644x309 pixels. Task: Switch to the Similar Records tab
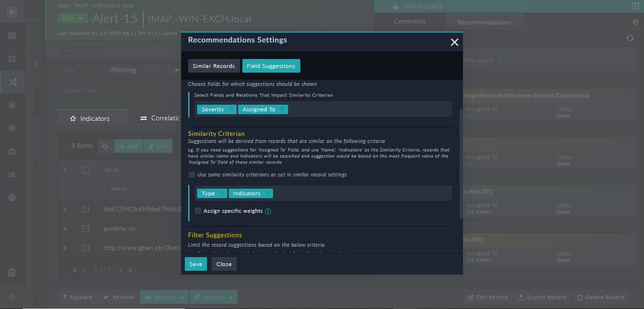coord(214,66)
